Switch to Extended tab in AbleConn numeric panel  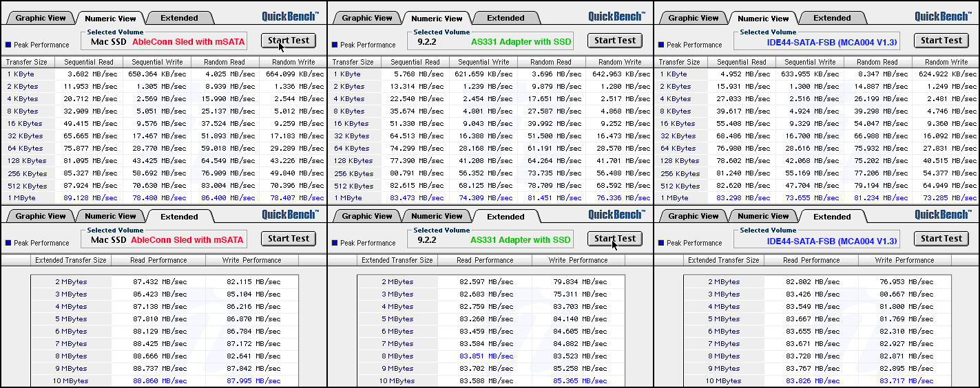click(179, 18)
